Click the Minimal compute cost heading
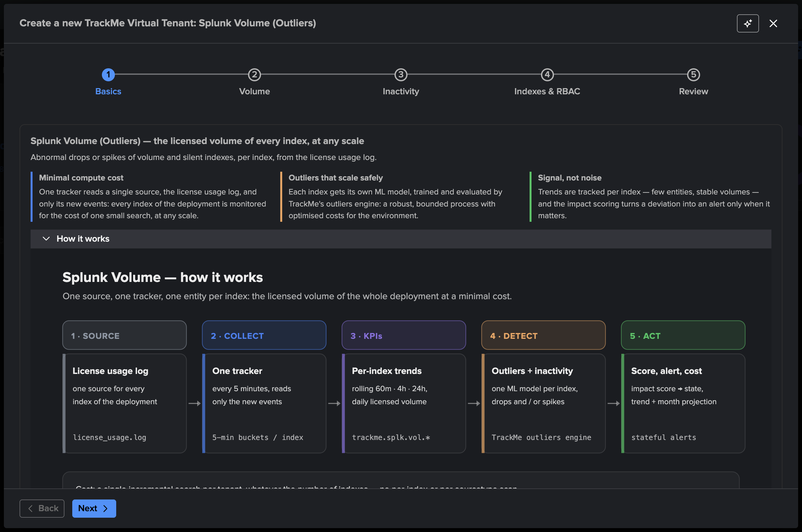The image size is (802, 532). 81,178
